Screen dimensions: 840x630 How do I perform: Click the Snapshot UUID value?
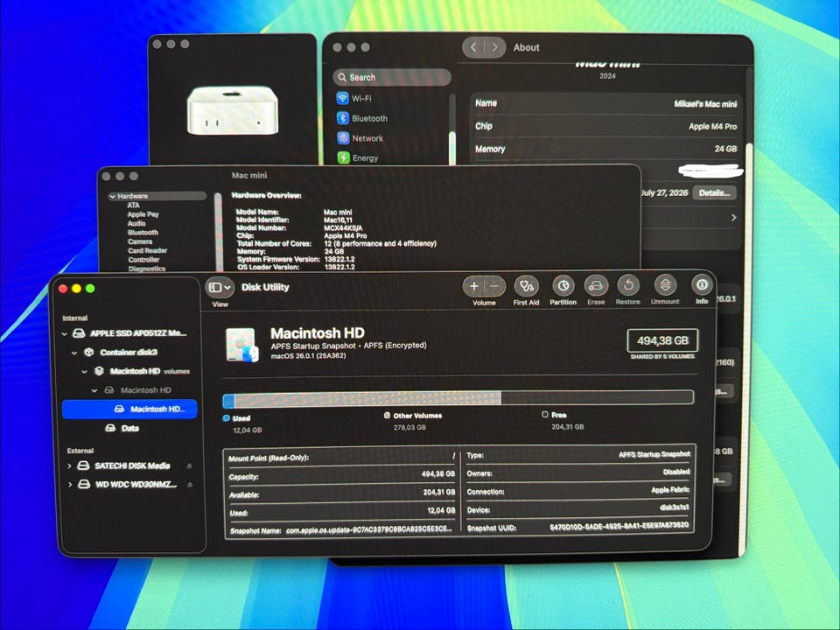point(619,526)
